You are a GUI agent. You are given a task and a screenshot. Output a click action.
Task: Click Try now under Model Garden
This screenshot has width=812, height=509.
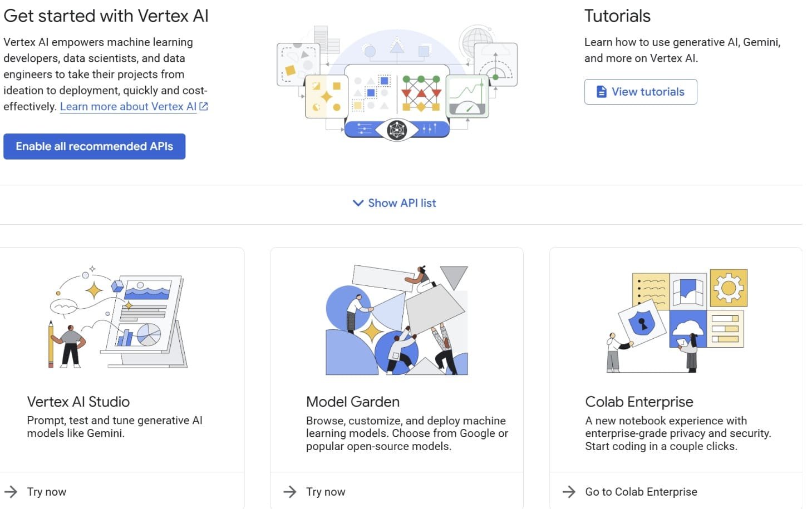(x=326, y=492)
